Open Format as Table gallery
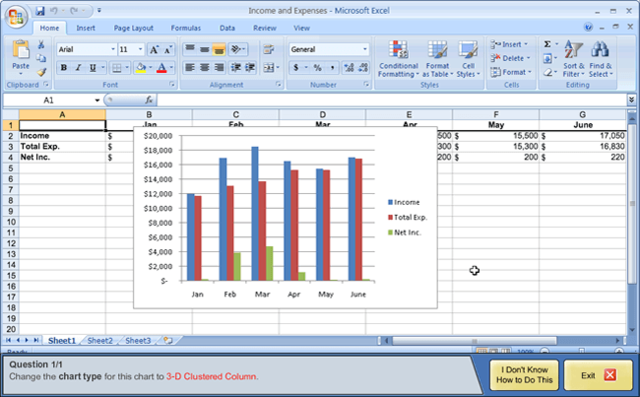This screenshot has height=397, width=640. [437, 59]
